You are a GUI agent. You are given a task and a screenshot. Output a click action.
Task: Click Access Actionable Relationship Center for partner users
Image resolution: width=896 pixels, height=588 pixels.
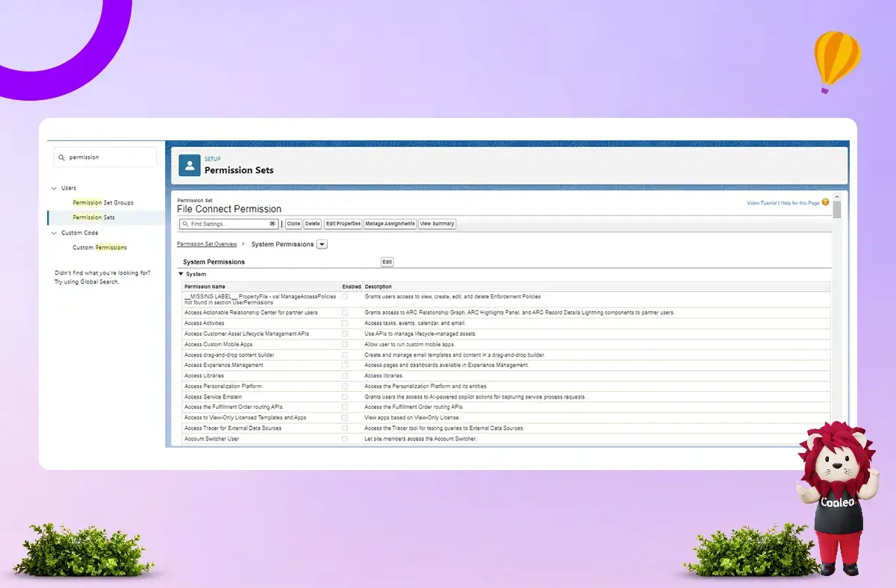pyautogui.click(x=251, y=313)
